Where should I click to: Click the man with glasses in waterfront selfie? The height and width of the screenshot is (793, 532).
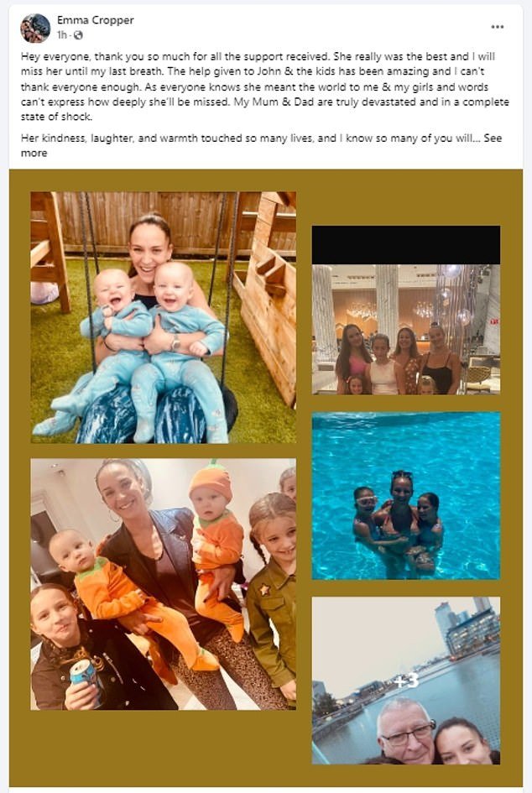click(x=406, y=732)
